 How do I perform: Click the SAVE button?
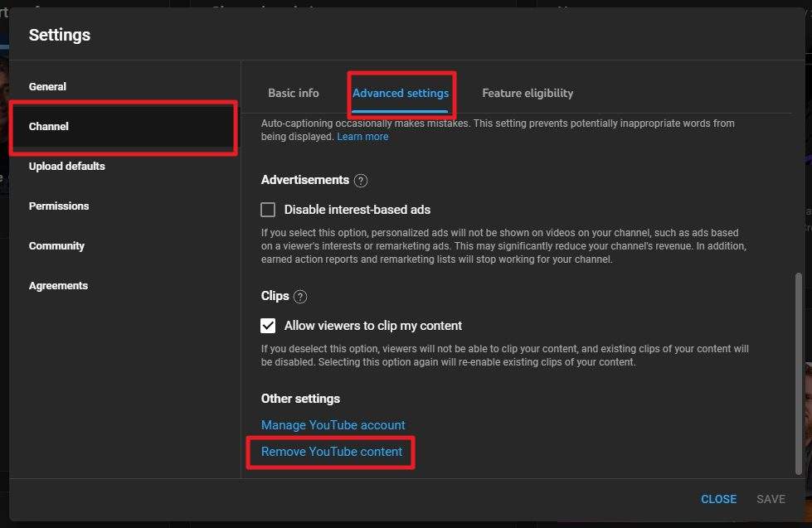click(771, 499)
